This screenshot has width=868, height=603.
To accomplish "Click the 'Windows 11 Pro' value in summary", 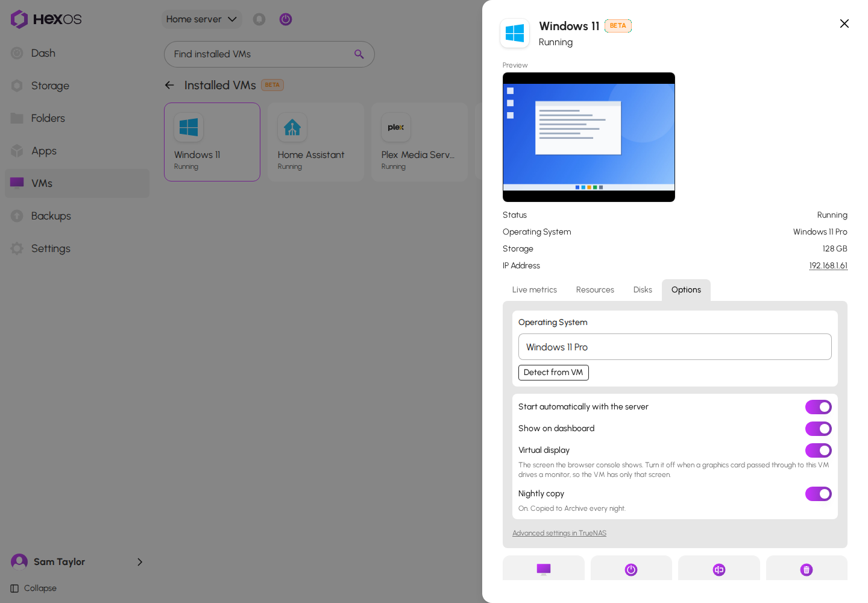I will click(x=820, y=232).
